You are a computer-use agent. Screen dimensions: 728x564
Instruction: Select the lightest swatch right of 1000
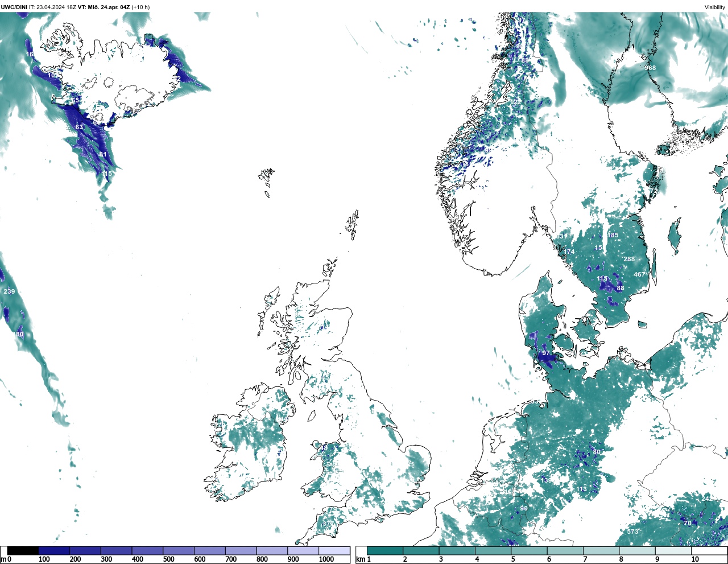[x=334, y=551]
